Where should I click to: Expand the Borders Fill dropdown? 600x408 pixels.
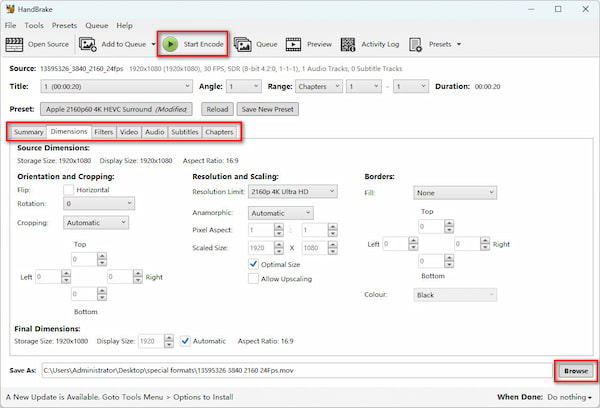click(x=455, y=193)
